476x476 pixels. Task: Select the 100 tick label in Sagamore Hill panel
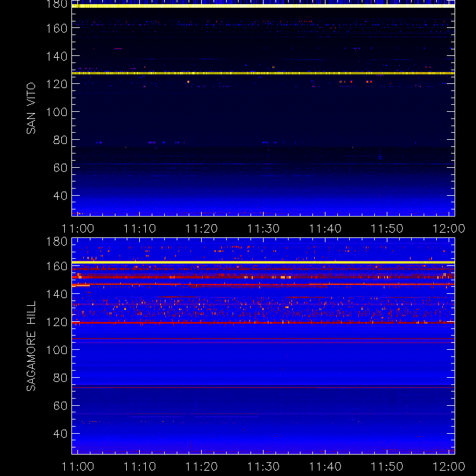[57, 350]
